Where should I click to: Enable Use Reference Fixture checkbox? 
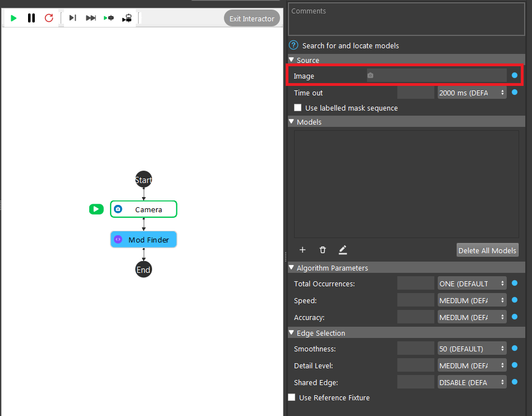pyautogui.click(x=291, y=397)
